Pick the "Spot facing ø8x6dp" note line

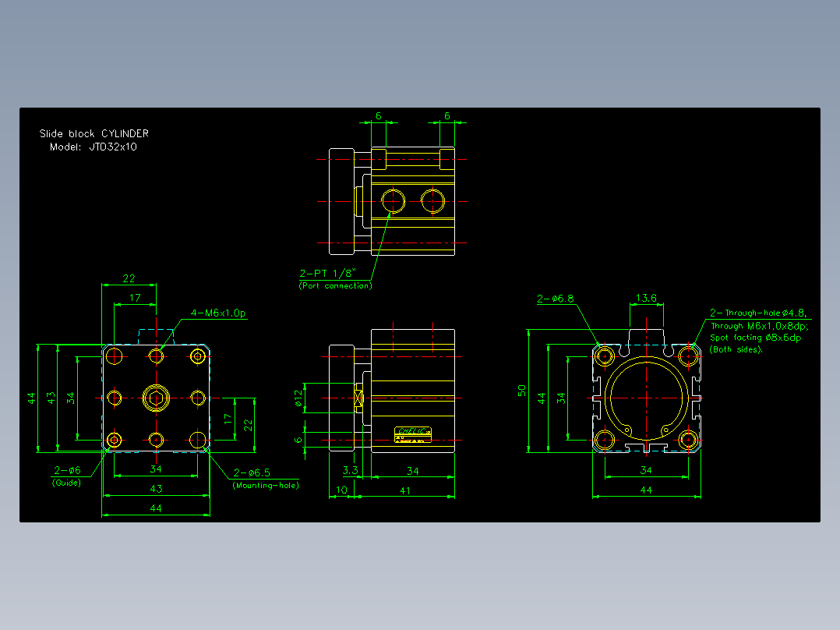(x=755, y=338)
